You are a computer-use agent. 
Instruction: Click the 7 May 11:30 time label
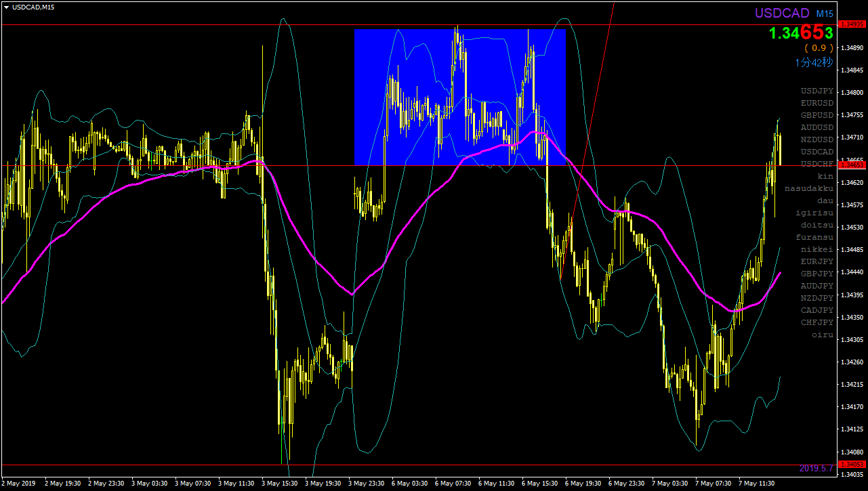click(x=757, y=484)
